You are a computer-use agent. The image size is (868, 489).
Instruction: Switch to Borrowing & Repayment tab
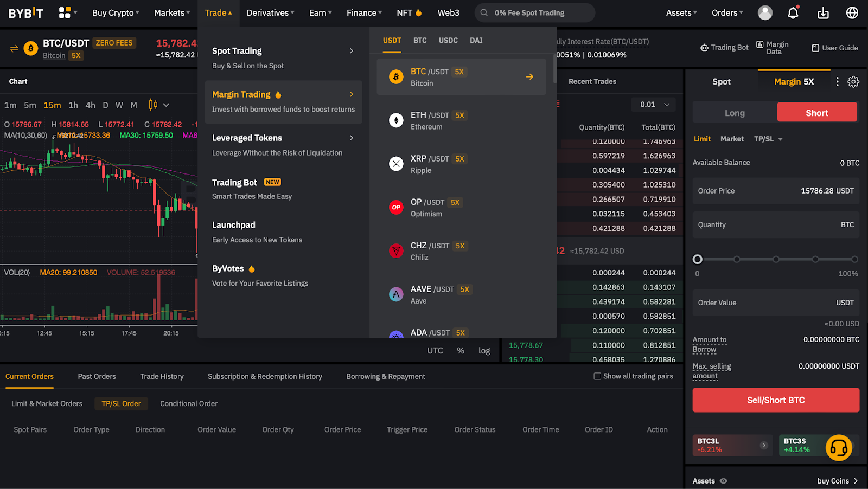point(386,376)
